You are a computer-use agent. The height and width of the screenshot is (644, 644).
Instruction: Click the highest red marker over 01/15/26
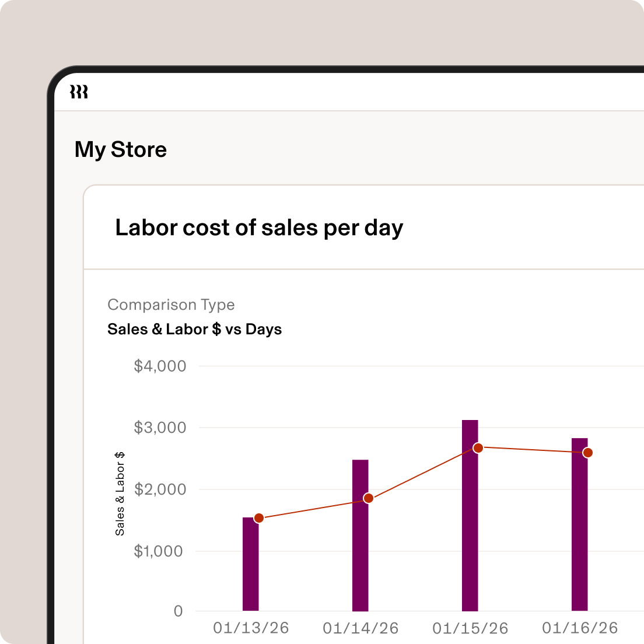tap(477, 448)
